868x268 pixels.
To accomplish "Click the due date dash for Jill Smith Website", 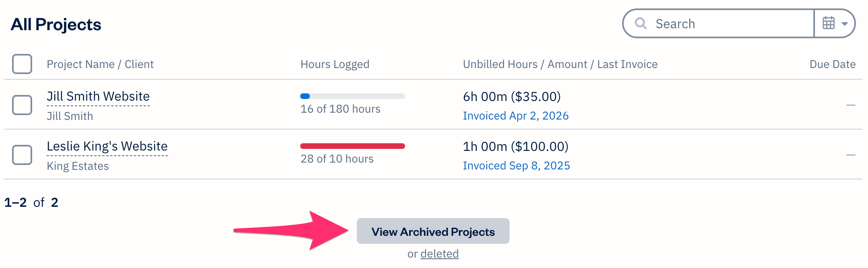I will pos(851,105).
